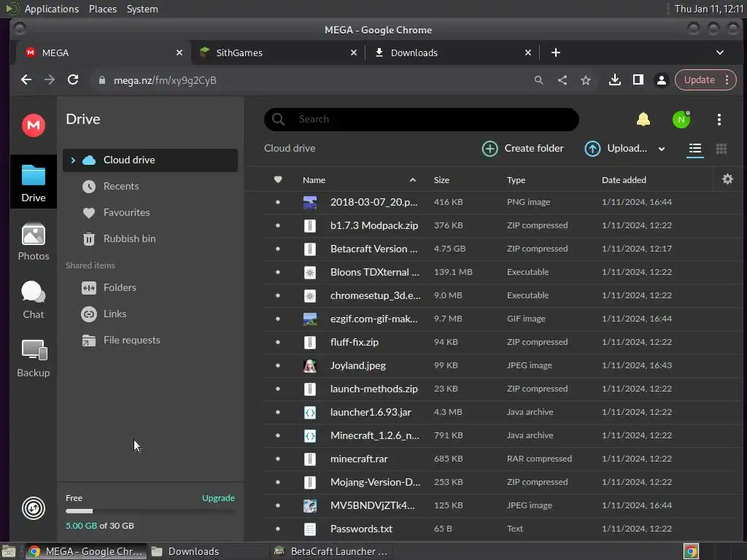The height and width of the screenshot is (560, 747).
Task: Select b1.7.3 Modpack.zip file
Action: point(502,225)
